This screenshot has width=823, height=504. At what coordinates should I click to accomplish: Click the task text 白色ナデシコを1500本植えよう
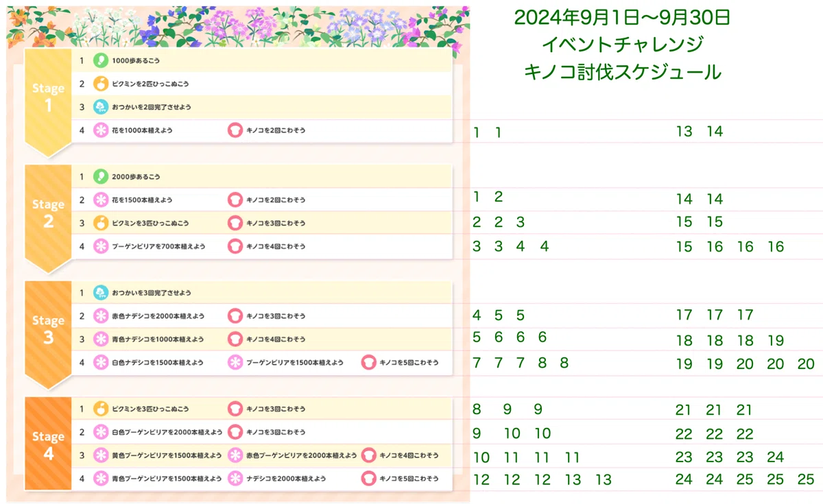tap(158, 362)
